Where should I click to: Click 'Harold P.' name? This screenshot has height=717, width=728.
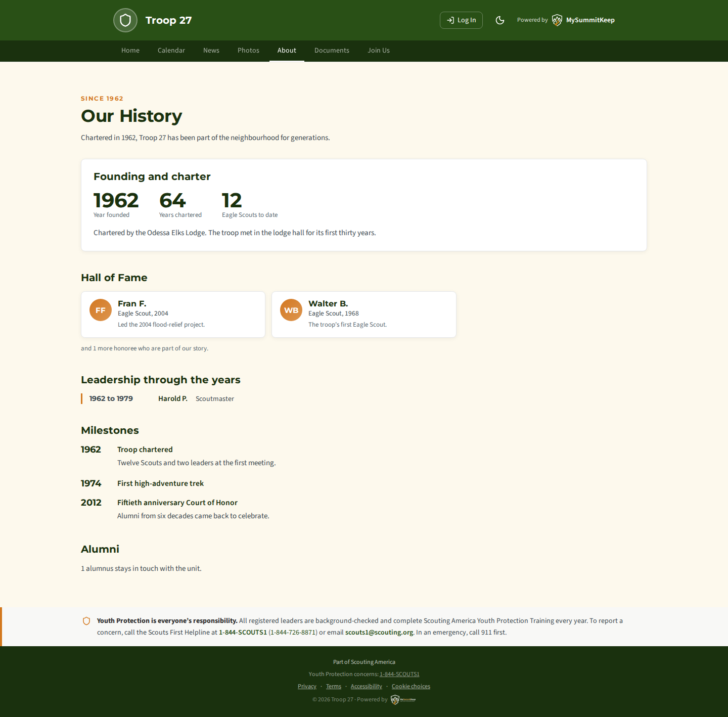pos(173,398)
